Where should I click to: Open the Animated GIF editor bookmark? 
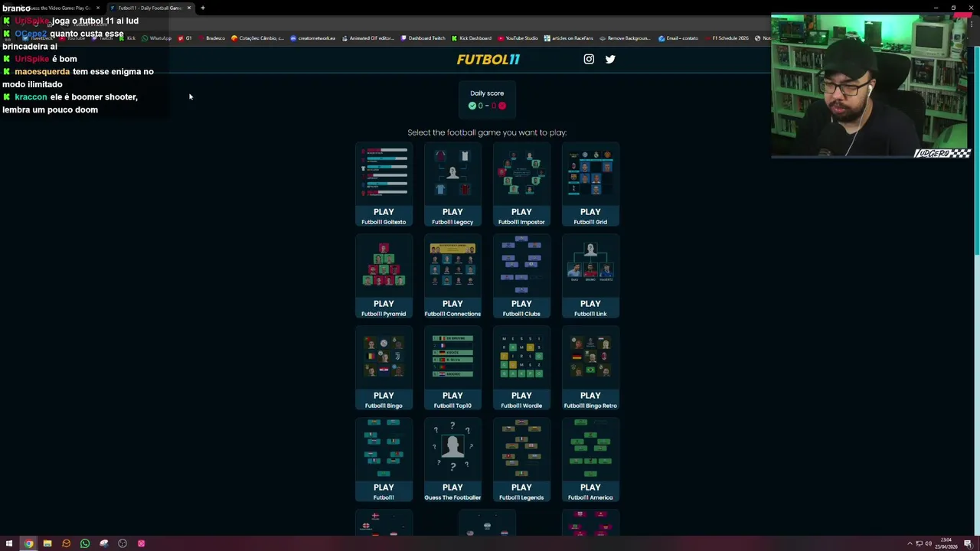point(367,38)
